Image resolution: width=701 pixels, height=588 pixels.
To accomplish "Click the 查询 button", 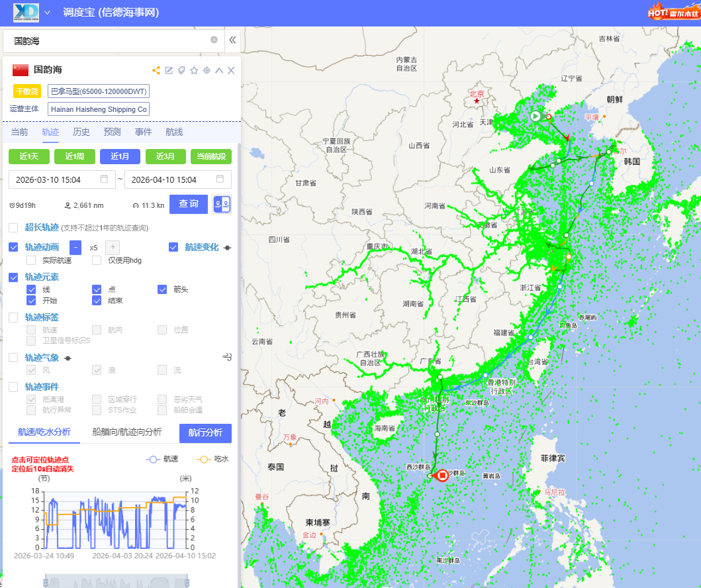I will point(189,204).
